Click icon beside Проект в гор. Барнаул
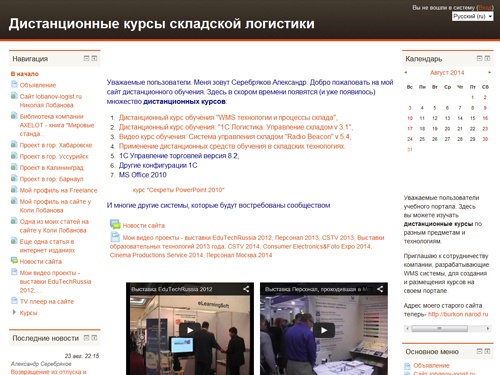 click(x=14, y=178)
